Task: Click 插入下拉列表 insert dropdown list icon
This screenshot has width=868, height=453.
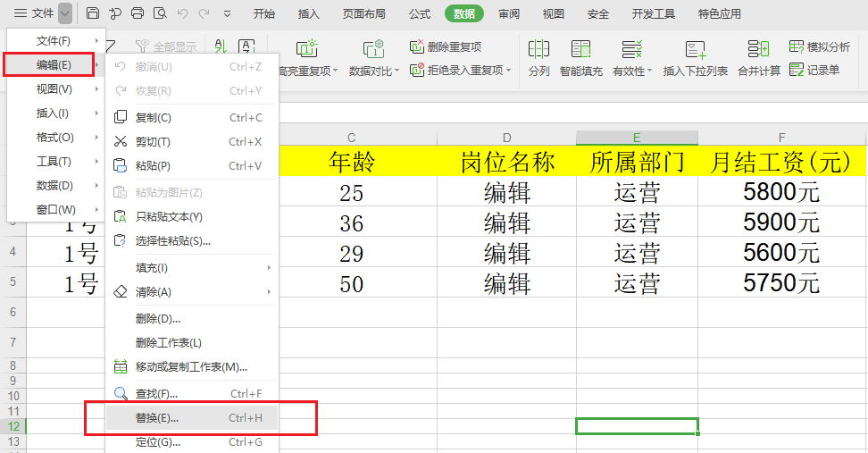Action: [696, 49]
